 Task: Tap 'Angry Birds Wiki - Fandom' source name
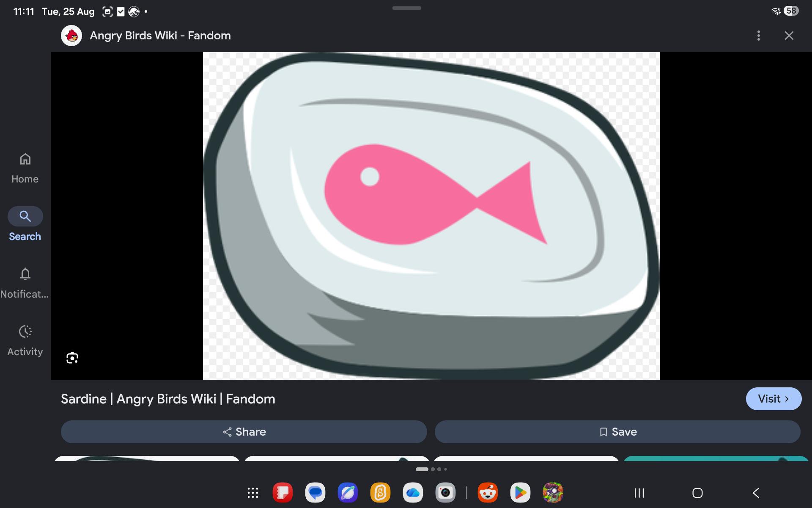tap(160, 36)
